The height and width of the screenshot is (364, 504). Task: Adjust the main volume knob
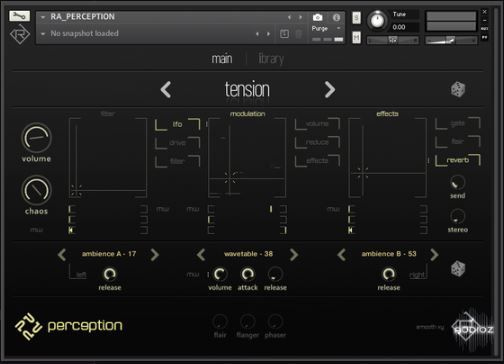[x=36, y=138]
